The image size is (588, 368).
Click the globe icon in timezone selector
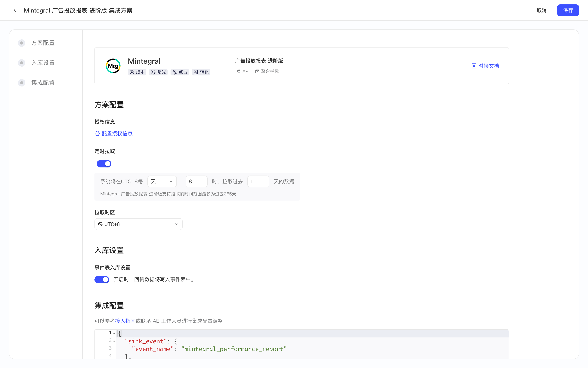pyautogui.click(x=100, y=224)
